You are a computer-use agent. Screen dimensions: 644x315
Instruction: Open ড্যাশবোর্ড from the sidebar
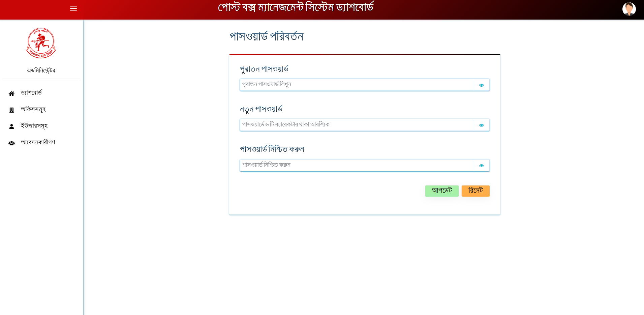point(31,93)
